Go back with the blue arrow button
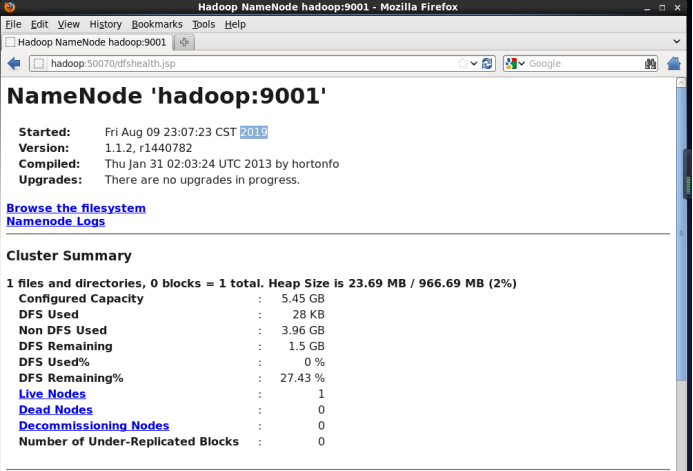This screenshot has height=471, width=693. coord(14,64)
